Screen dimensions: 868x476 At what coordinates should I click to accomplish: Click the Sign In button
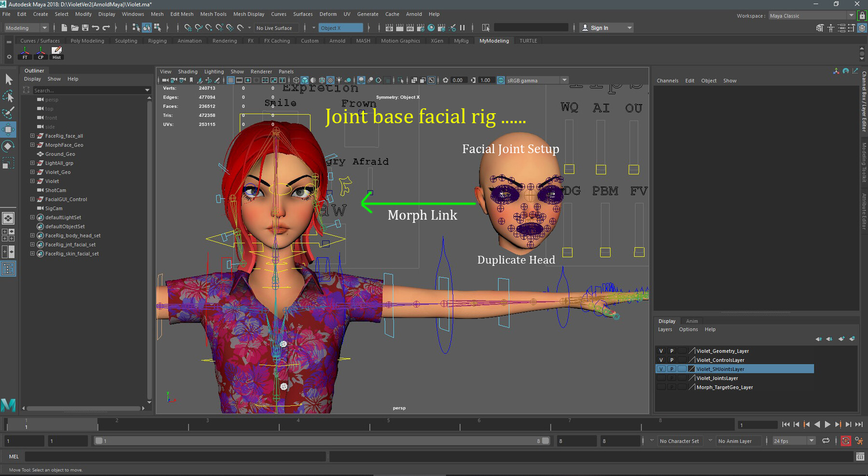(x=600, y=27)
